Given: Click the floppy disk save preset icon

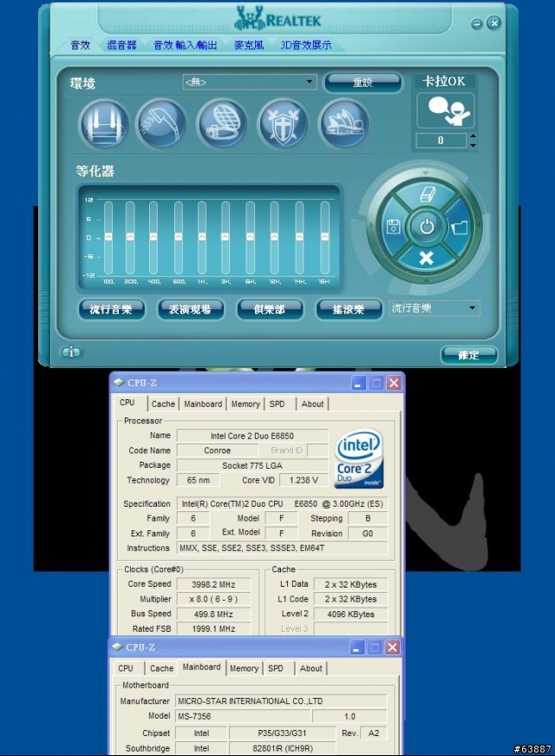Looking at the screenshot, I should click(393, 227).
